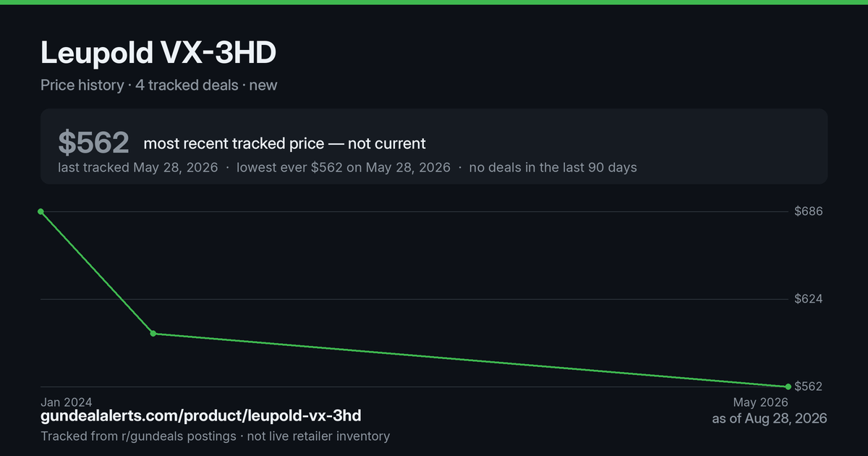Select the $562 most recent price

93,143
